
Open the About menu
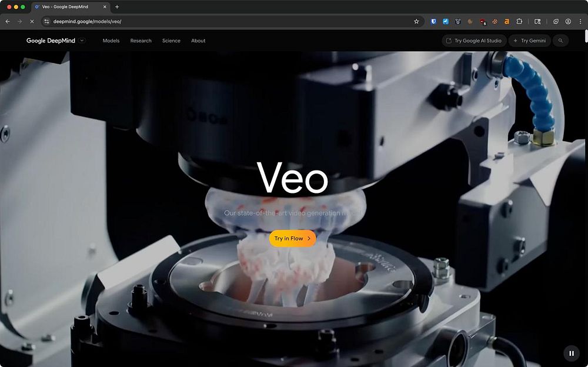click(198, 41)
